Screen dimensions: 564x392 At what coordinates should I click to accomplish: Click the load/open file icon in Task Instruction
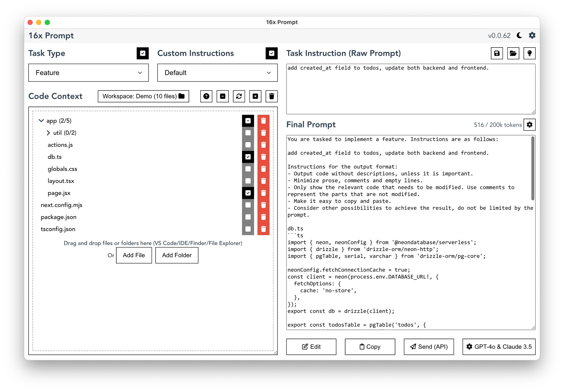coord(514,53)
